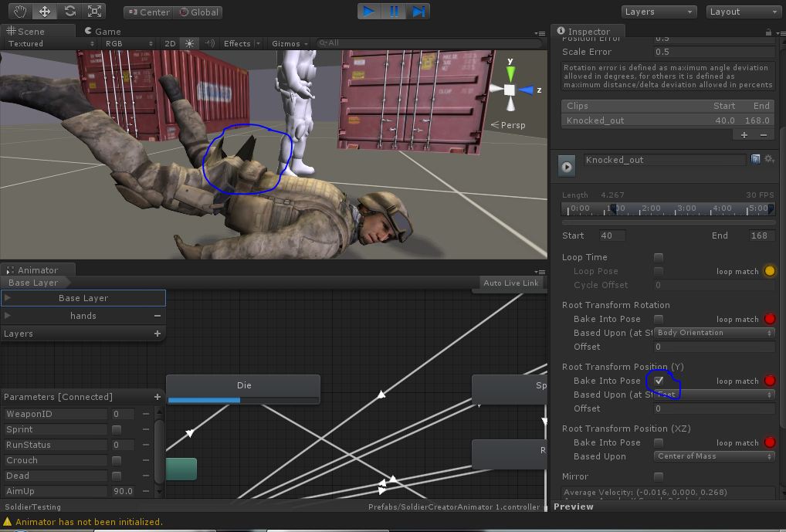Click the End frame field showing 168

[761, 235]
